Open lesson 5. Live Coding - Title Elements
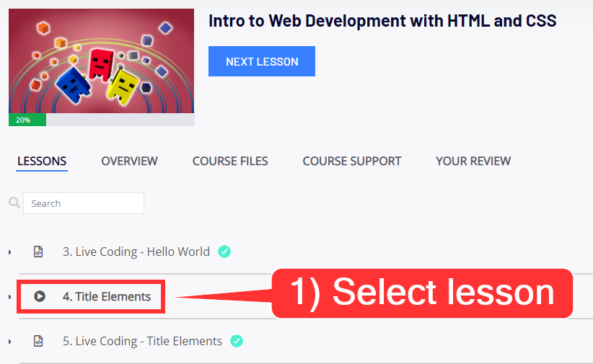593x364 pixels. (x=142, y=341)
